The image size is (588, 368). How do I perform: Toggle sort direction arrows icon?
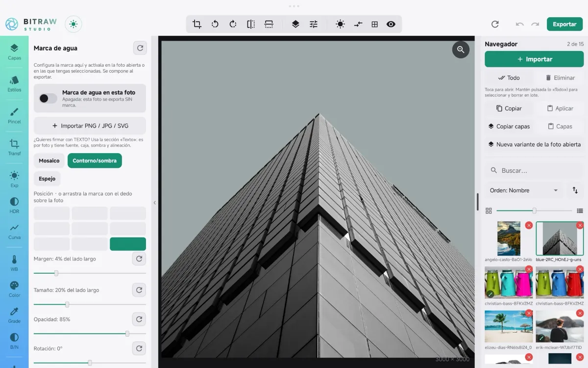pos(575,190)
